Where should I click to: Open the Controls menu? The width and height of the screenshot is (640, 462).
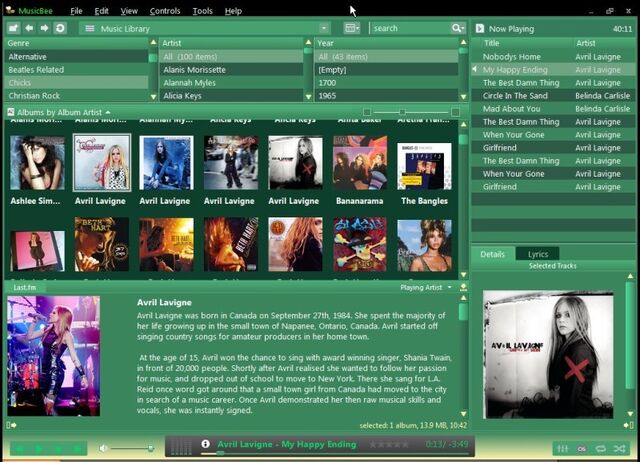point(165,11)
